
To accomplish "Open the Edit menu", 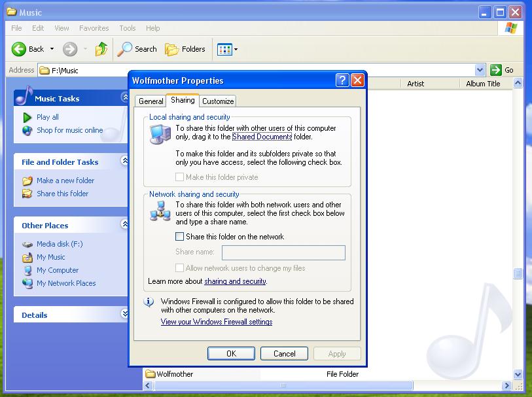I will point(38,28).
